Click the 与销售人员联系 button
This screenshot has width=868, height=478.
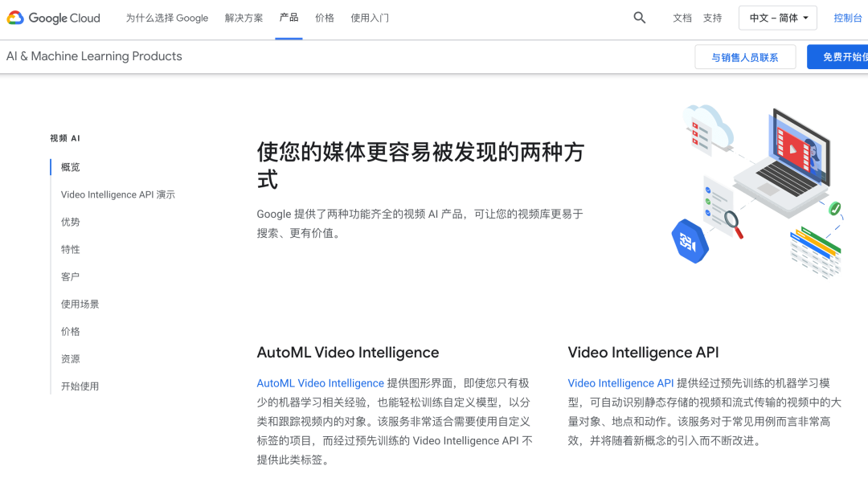[745, 56]
